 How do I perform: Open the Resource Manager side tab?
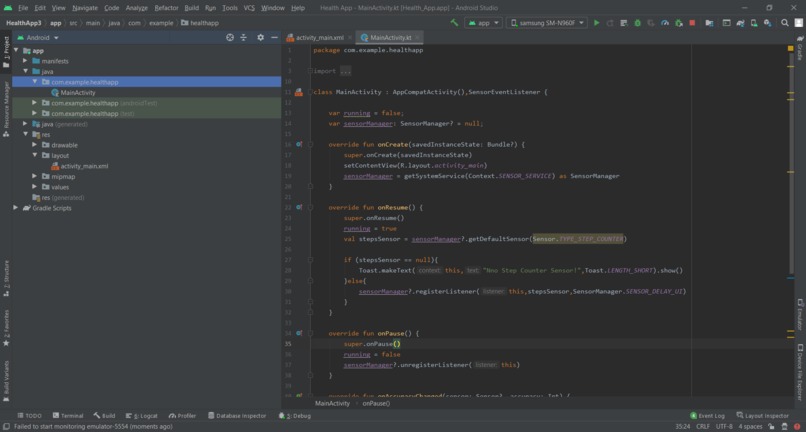pos(6,109)
